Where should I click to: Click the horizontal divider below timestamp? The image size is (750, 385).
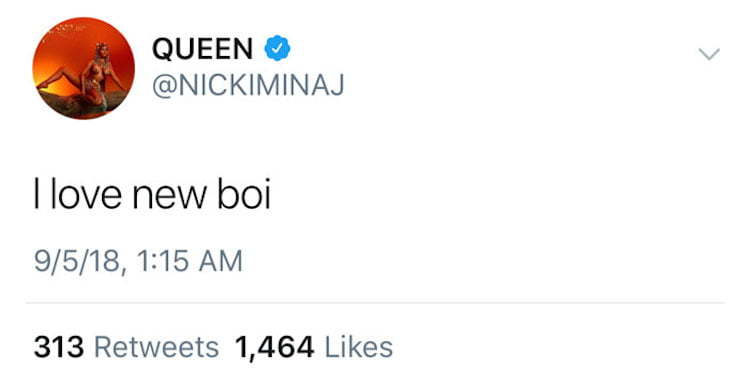375,303
